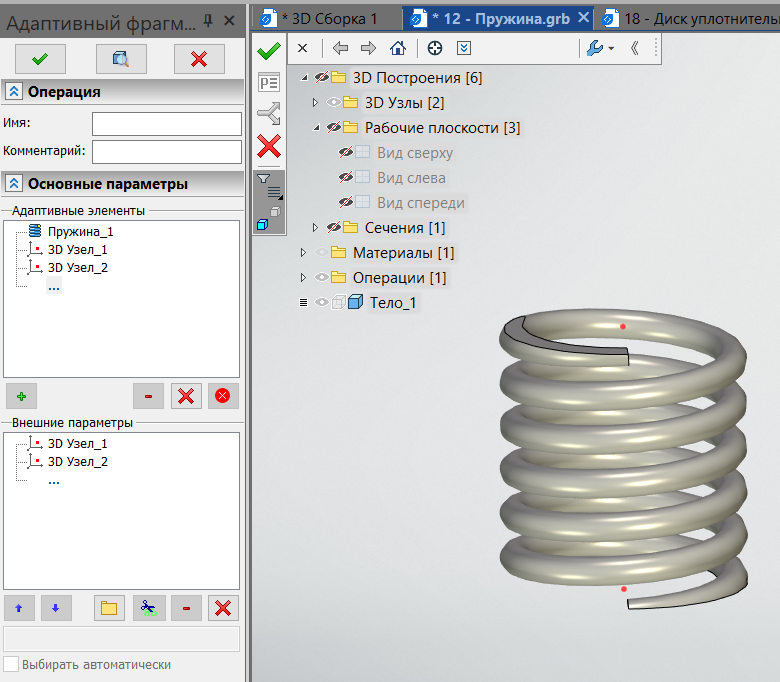
Task: Click the double-chevron dropdown box icon
Action: coord(464,48)
